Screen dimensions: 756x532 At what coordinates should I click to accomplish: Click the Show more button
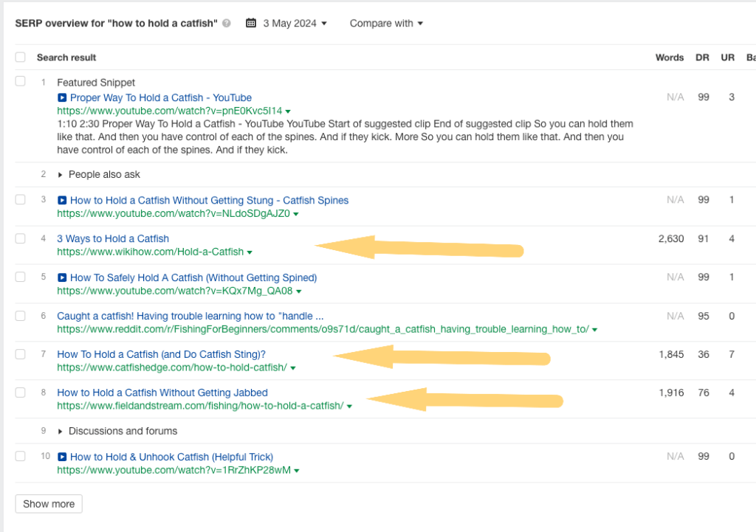[x=49, y=503]
